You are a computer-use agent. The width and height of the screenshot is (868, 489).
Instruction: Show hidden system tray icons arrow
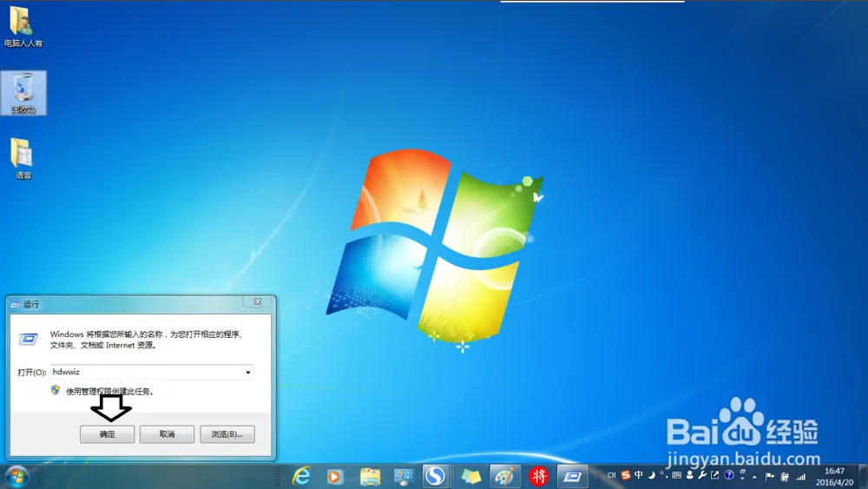(x=754, y=476)
